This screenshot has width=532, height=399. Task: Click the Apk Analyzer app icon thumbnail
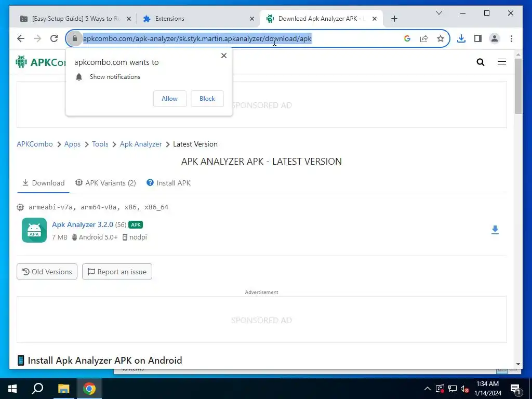tap(34, 230)
